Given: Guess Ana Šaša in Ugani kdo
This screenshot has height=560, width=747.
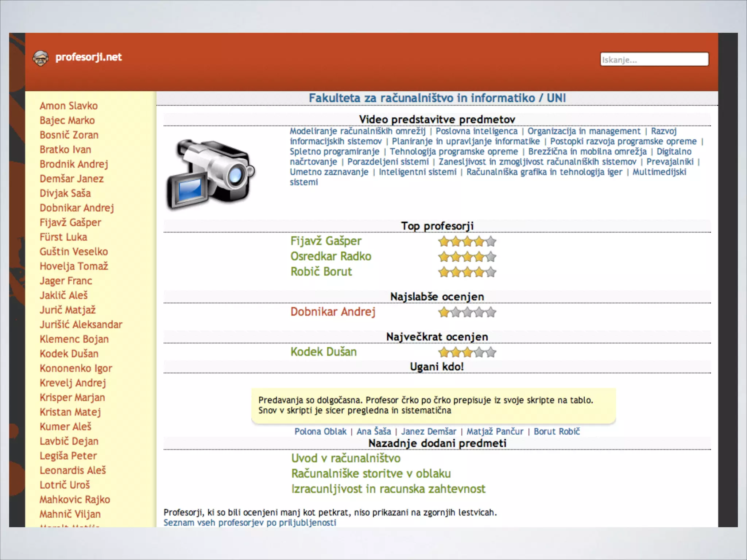Looking at the screenshot, I should (373, 432).
